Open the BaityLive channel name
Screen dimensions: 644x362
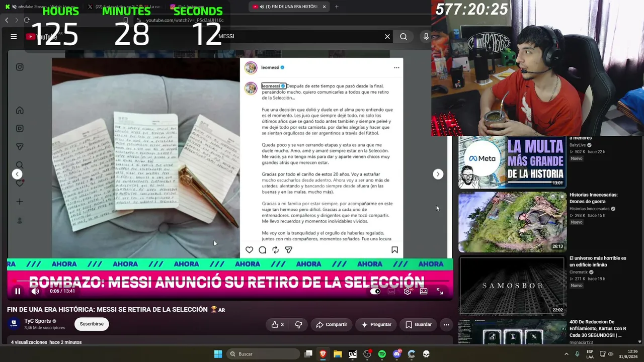(578, 145)
